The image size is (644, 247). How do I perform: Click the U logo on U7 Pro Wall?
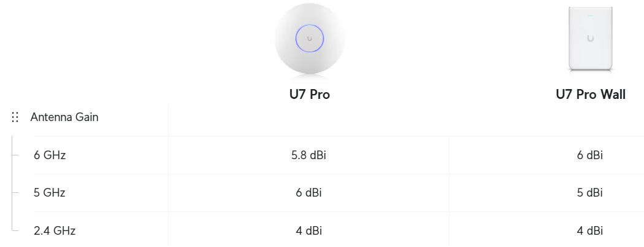[x=591, y=38]
